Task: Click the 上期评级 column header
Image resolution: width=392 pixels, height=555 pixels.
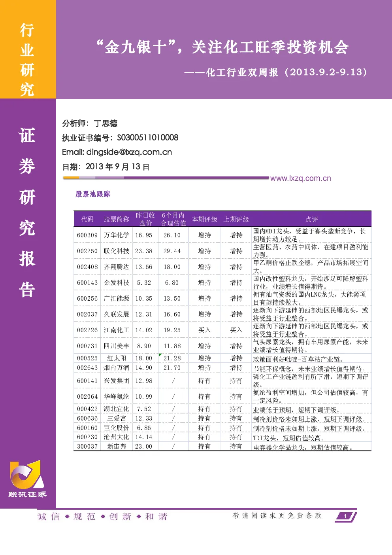Action: pos(236,219)
